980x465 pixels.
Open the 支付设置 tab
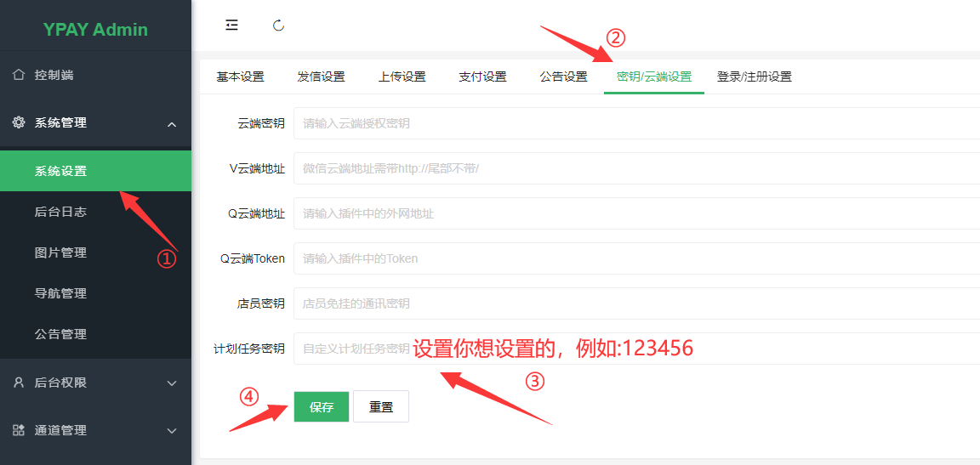pyautogui.click(x=482, y=77)
